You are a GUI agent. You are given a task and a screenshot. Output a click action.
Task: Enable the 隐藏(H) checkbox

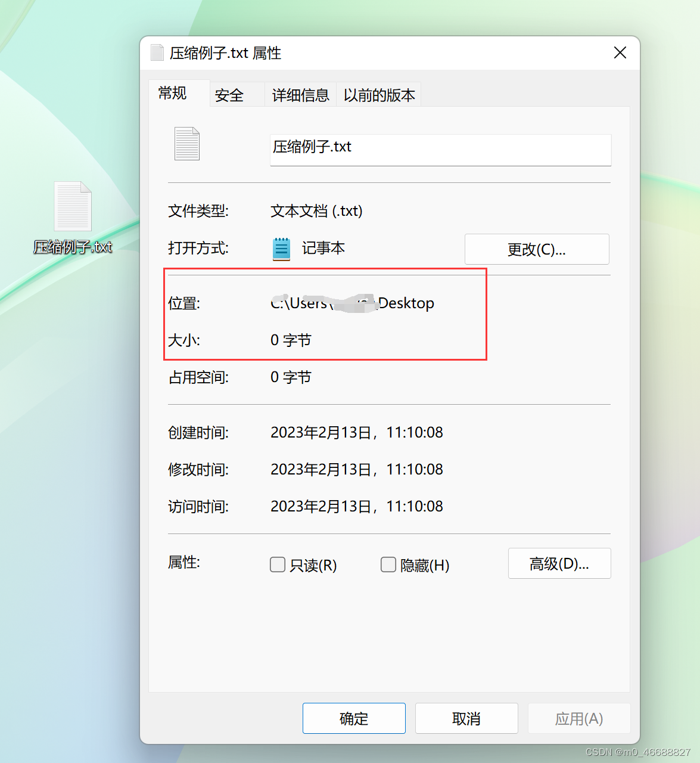pos(388,565)
